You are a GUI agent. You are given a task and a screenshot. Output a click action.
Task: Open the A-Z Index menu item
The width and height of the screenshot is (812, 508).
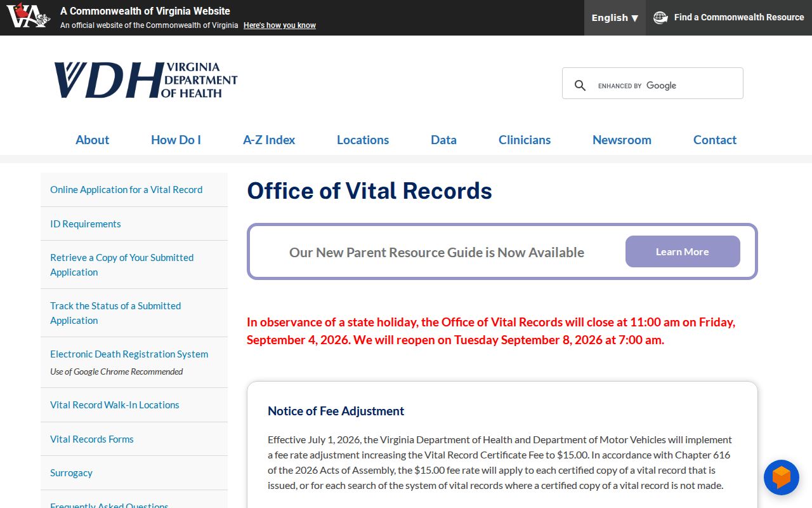[x=269, y=140]
